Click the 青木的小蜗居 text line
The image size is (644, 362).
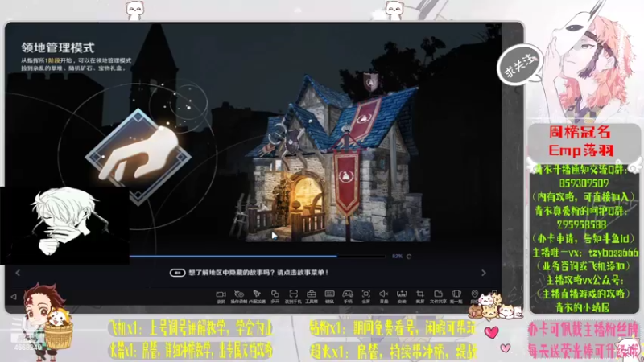click(582, 307)
